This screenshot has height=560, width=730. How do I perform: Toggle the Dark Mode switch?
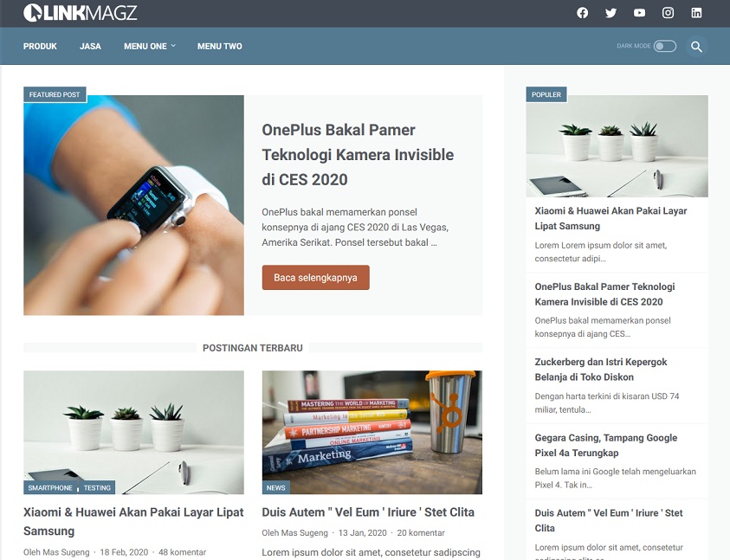coord(665,46)
